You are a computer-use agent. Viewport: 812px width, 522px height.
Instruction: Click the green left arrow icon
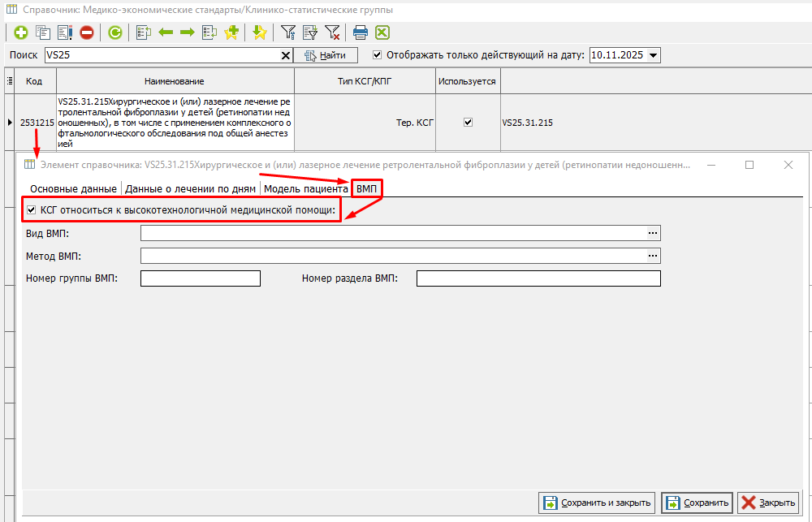(166, 32)
